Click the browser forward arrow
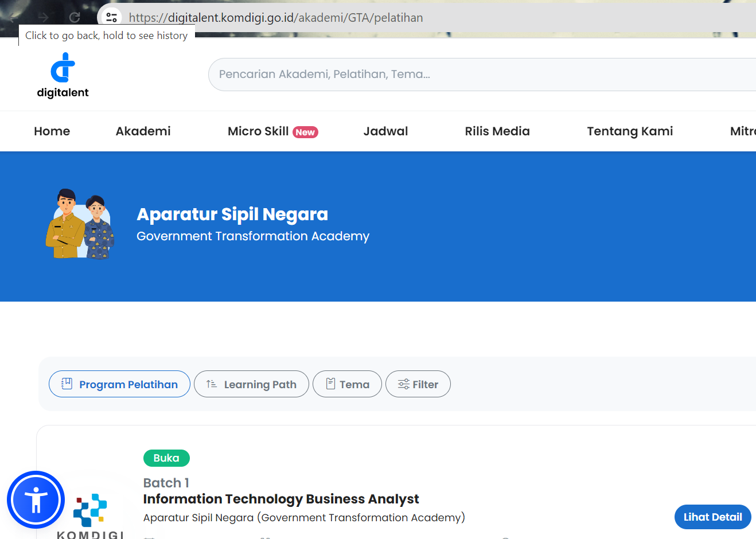756x539 pixels. 43,18
